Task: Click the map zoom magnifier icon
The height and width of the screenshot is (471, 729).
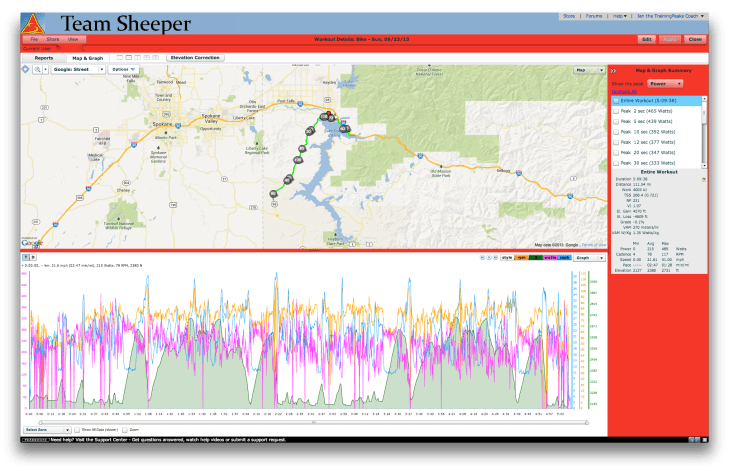Action: [x=38, y=70]
